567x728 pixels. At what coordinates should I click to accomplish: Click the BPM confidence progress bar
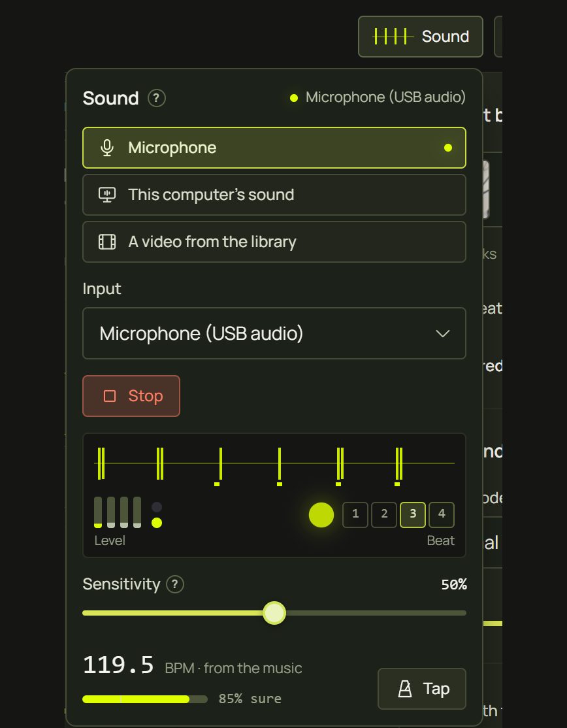point(145,699)
